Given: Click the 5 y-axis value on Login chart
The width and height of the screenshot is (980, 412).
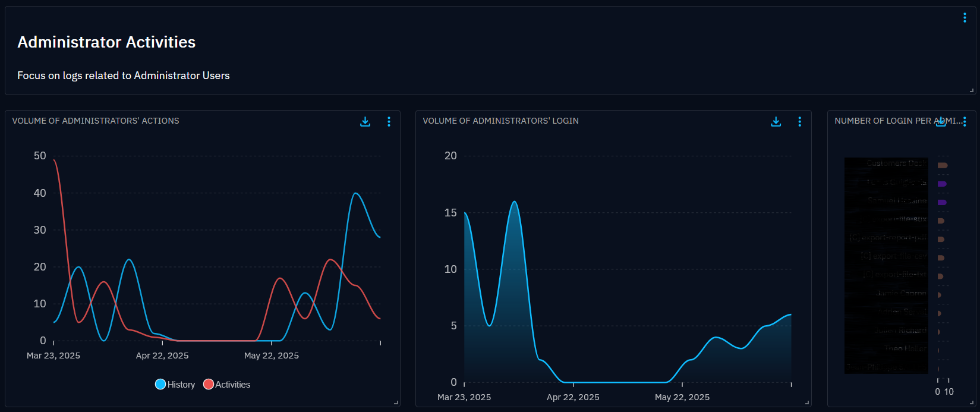Looking at the screenshot, I should (454, 326).
